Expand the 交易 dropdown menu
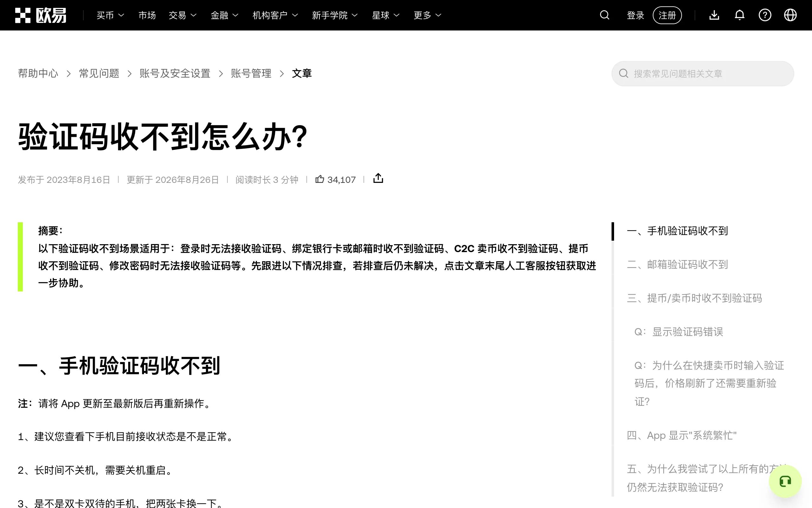This screenshot has width=812, height=508. [x=182, y=15]
